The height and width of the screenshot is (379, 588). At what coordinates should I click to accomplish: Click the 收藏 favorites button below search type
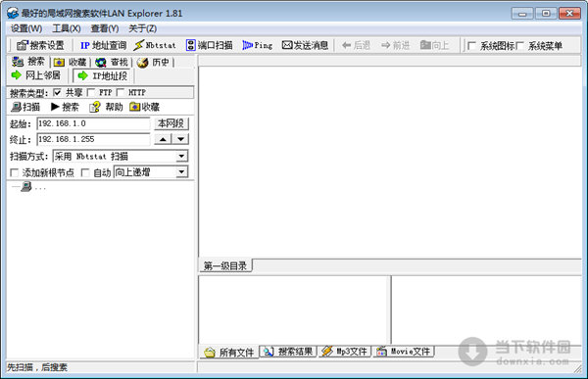click(x=144, y=107)
